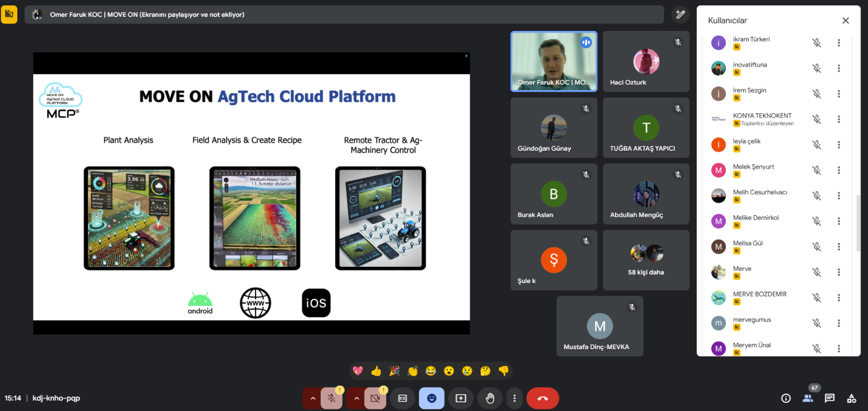Screen dimensions: 868x411
Task: Click the present screen icon
Action: click(461, 399)
